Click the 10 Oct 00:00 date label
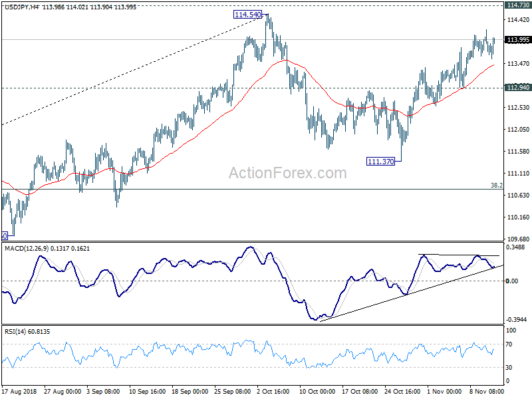Viewport: 532px width, 399px height. [x=317, y=391]
